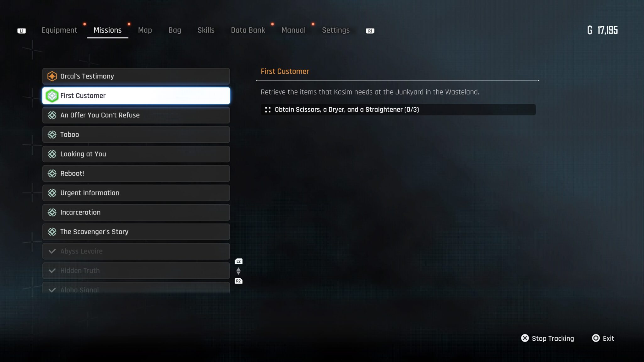Screen dimensions: 644x362
Task: Click the checkmark on Abyss Levoire mission
Action: (52, 251)
